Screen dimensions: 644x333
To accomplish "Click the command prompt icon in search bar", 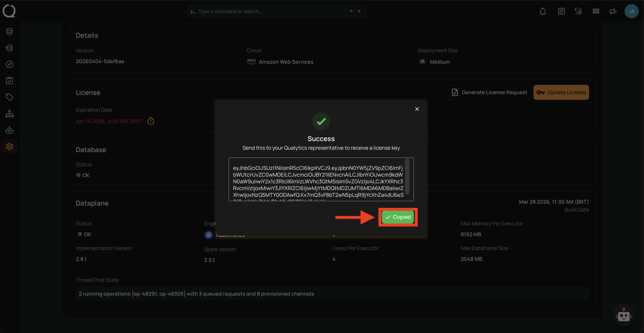I will pyautogui.click(x=193, y=12).
